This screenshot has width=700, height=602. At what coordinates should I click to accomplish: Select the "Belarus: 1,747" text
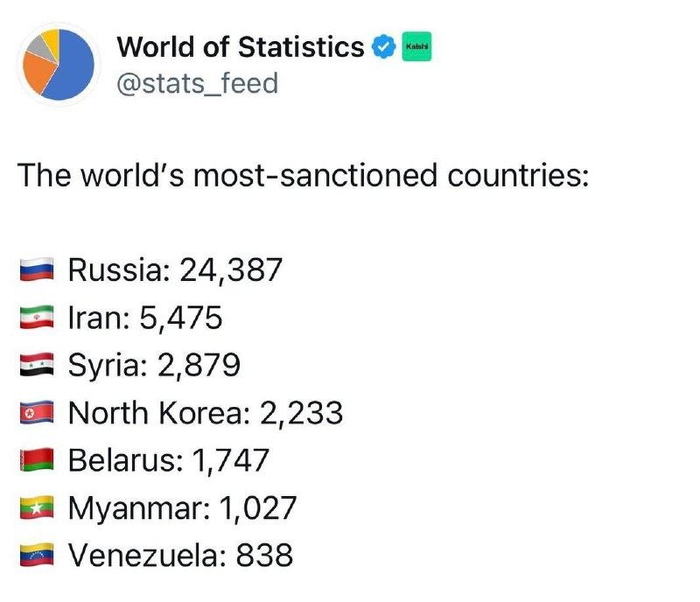pos(169,460)
